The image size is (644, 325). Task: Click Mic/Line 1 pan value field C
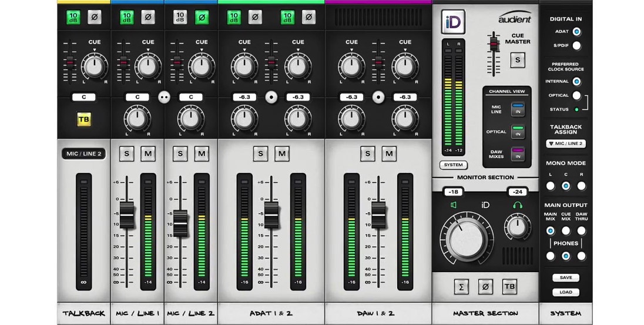[137, 98]
